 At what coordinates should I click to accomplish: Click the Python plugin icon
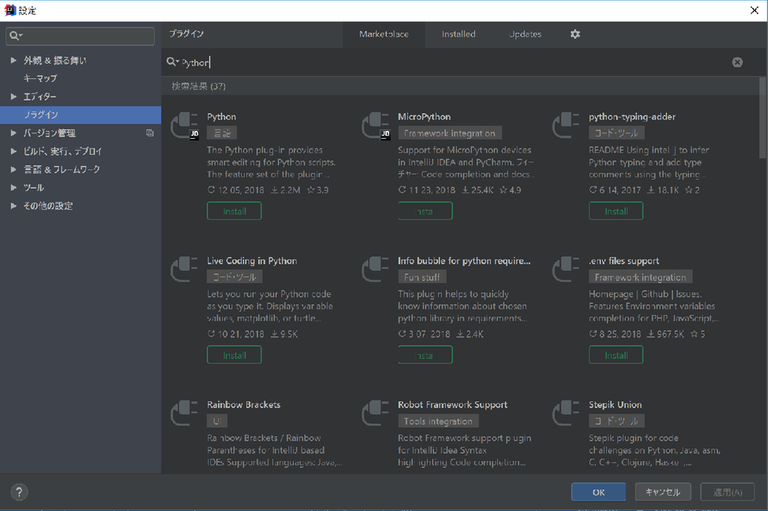(186, 127)
